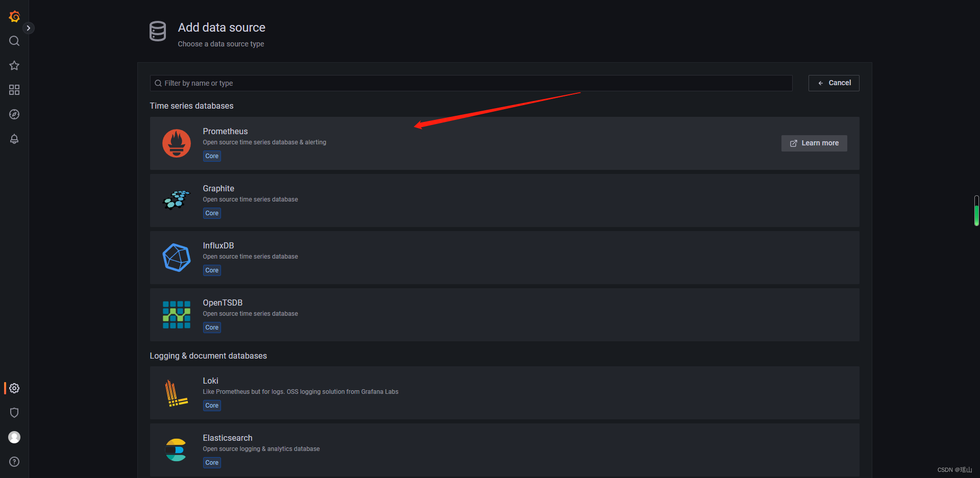The image size is (980, 478).
Task: Open the Help question mark icon
Action: tap(14, 462)
